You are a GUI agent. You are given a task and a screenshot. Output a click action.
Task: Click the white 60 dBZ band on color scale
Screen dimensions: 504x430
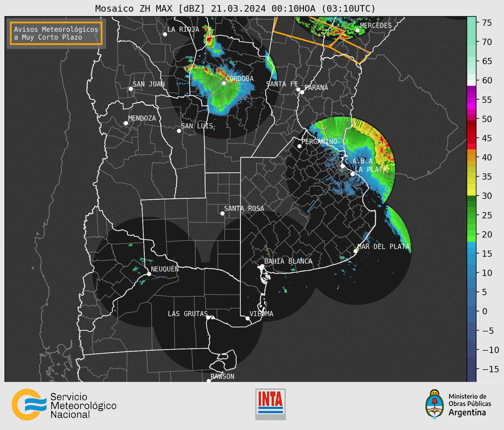pos(471,83)
